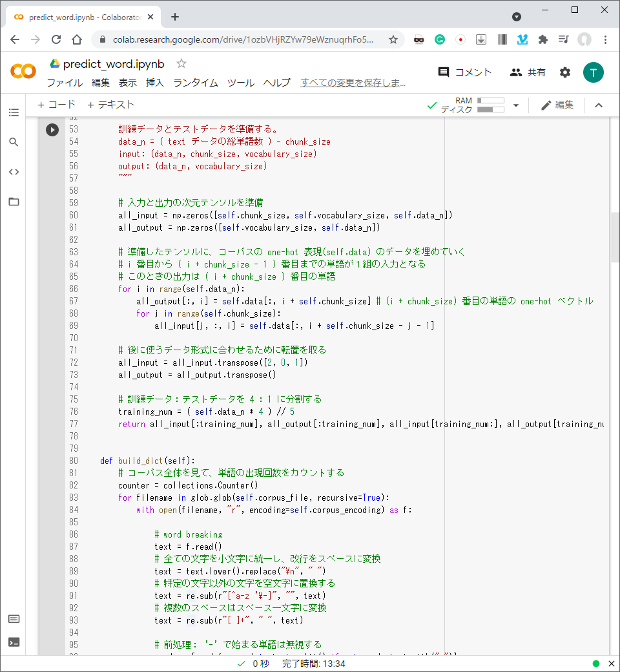This screenshot has height=672, width=620.
Task: Click the すべての変更を保存しま... link
Action: (x=353, y=83)
